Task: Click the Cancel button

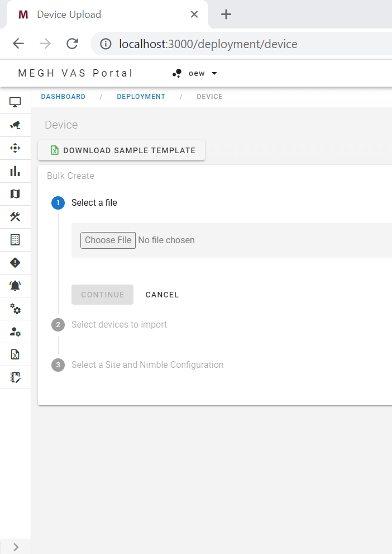Action: [162, 295]
